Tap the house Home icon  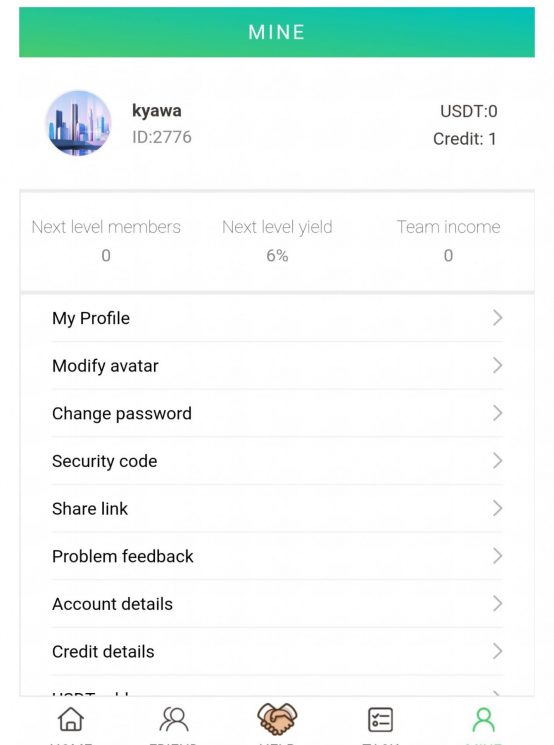[71, 718]
